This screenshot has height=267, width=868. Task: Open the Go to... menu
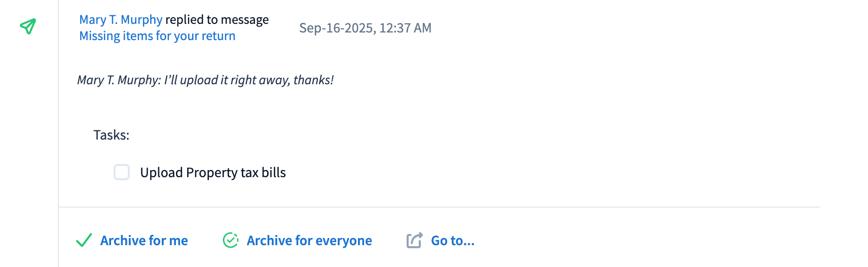452,241
